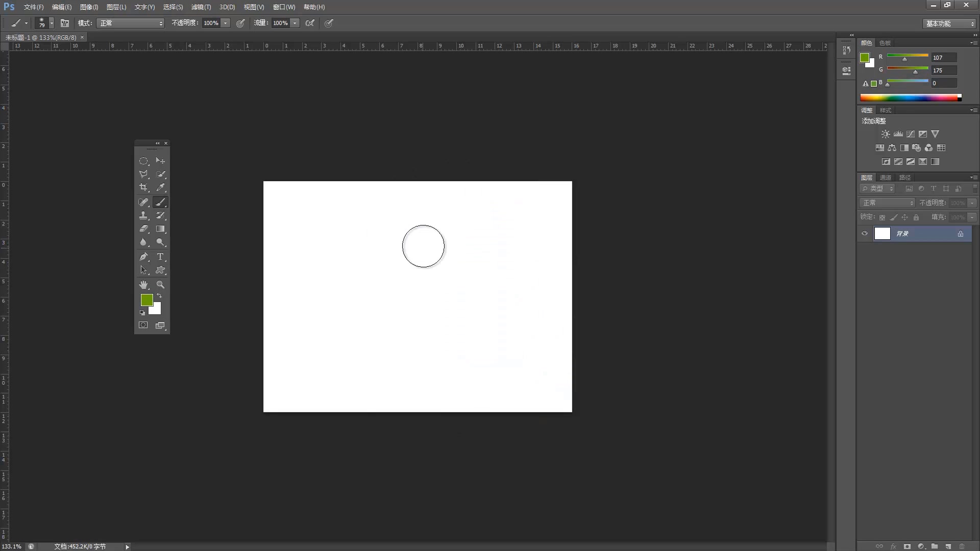Screen dimensions: 980x551
Task: Toggle lock transparent pixels for layer
Action: (883, 217)
